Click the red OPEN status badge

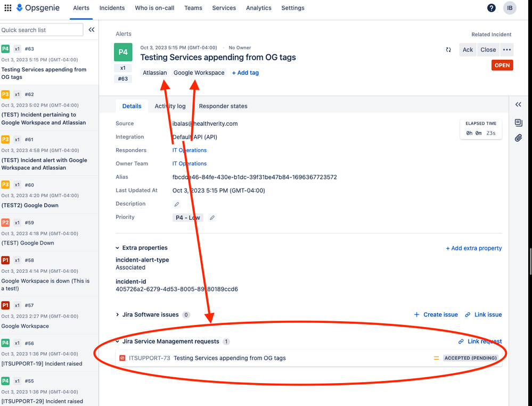(502, 65)
